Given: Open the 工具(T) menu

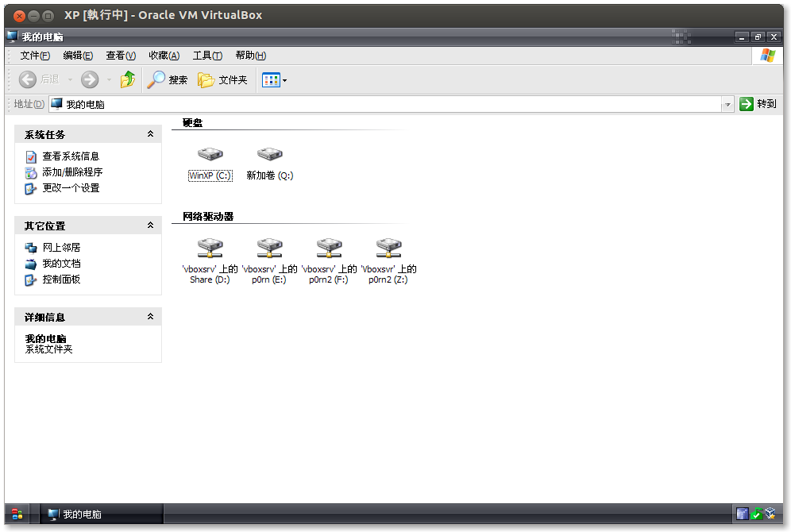Looking at the screenshot, I should (x=207, y=56).
